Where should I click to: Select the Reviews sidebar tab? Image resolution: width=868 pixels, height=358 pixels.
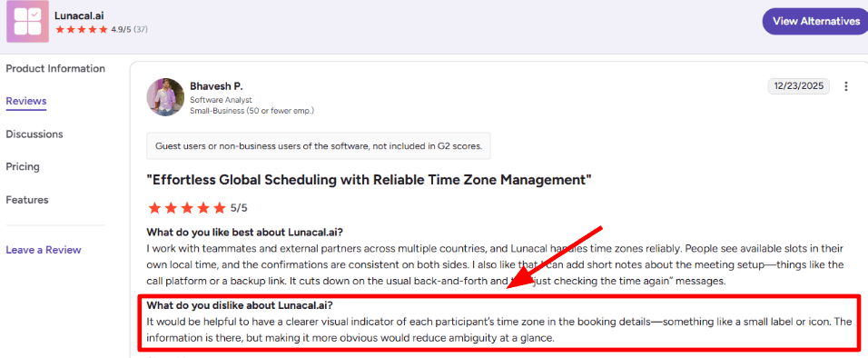[26, 101]
